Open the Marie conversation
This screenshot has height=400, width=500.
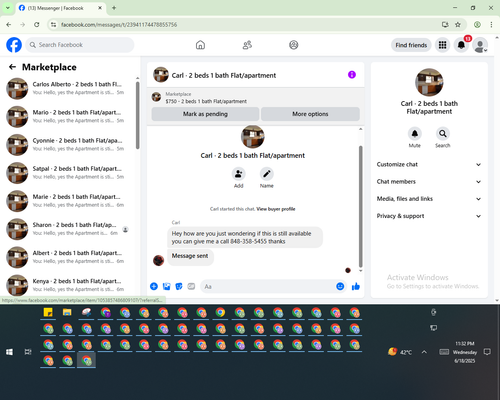click(x=68, y=201)
